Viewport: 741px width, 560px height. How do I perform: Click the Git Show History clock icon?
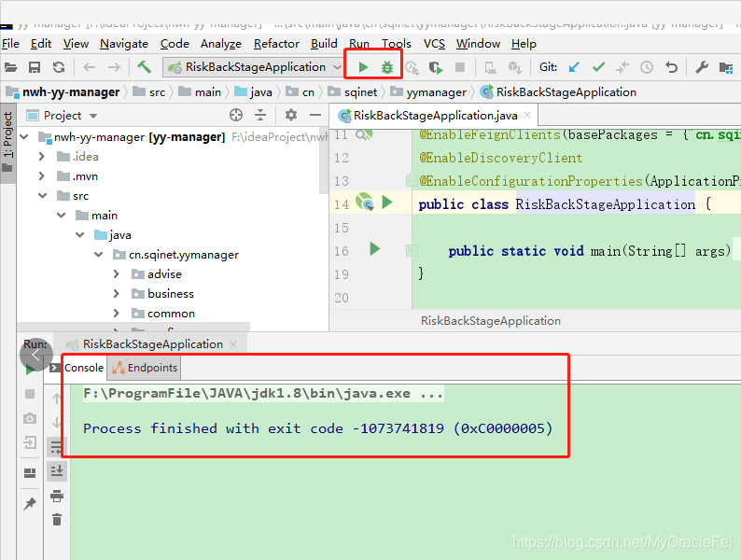(x=647, y=67)
